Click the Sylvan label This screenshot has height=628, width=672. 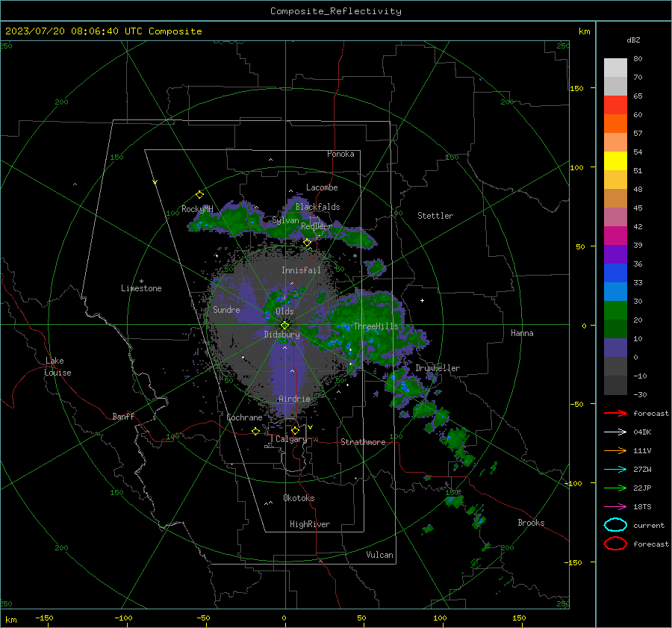coord(285,220)
